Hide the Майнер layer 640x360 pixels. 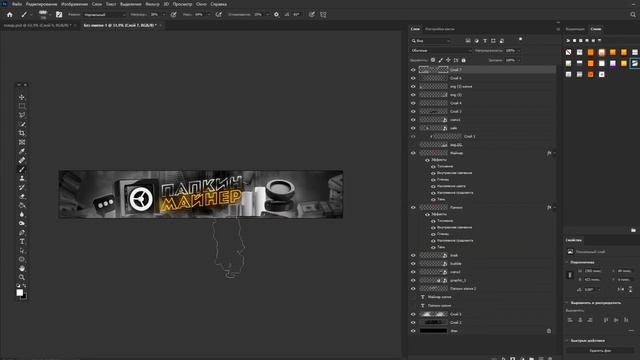point(413,153)
